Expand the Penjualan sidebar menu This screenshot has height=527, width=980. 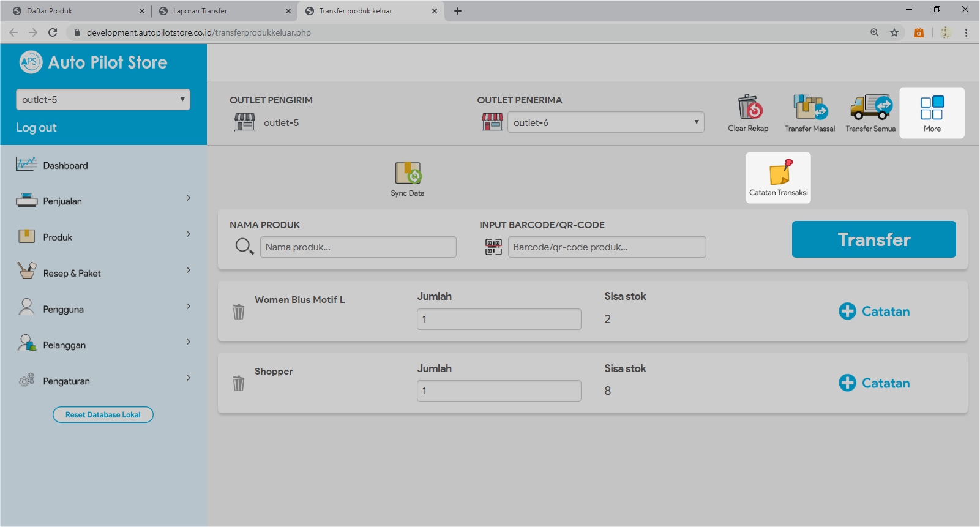tap(103, 201)
